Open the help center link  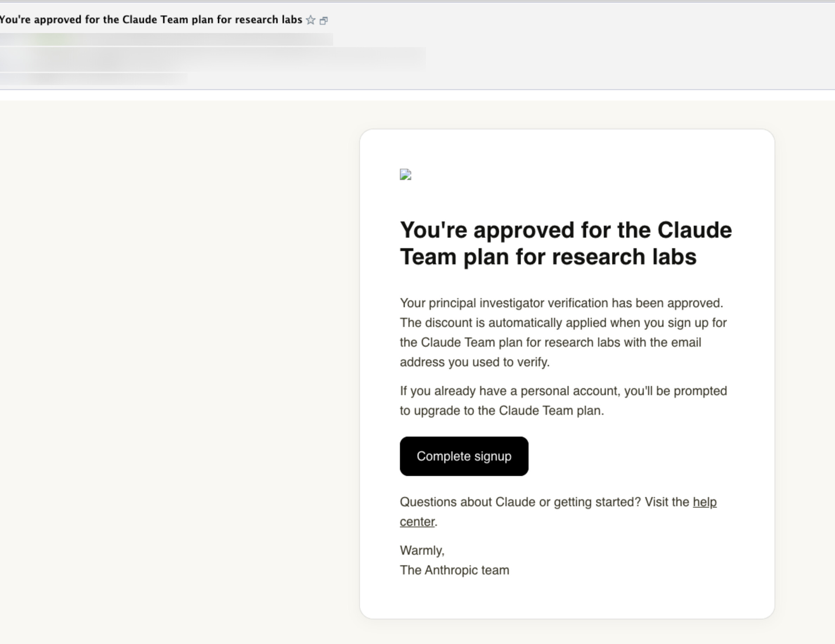tap(558, 512)
